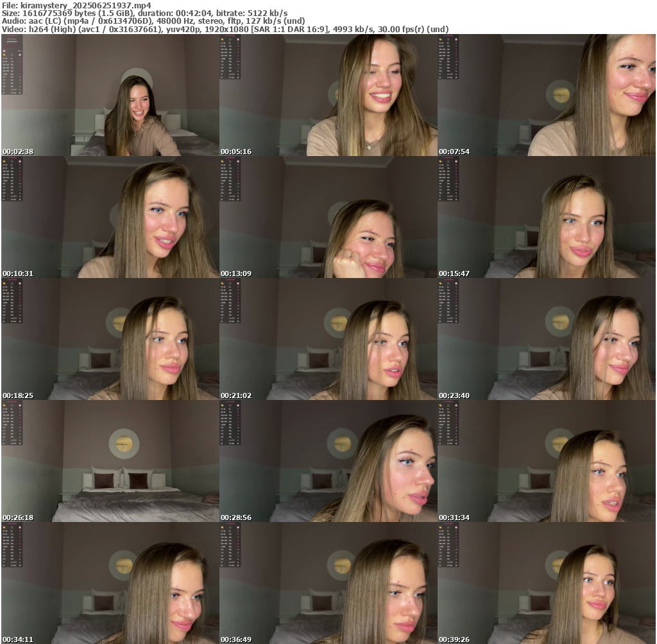The width and height of the screenshot is (657, 644).
Task: Open the thumbnail at timestamp 00:07:54
Action: pos(547,95)
